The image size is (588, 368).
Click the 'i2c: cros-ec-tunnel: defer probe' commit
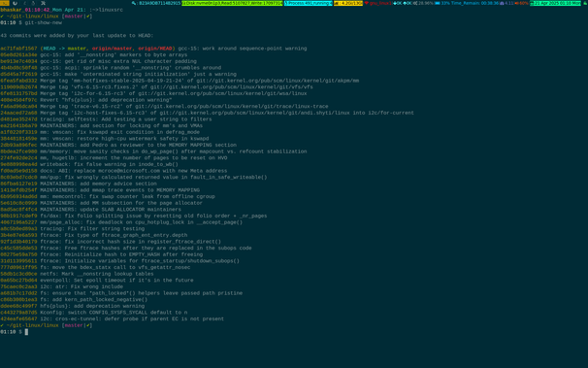(113, 318)
